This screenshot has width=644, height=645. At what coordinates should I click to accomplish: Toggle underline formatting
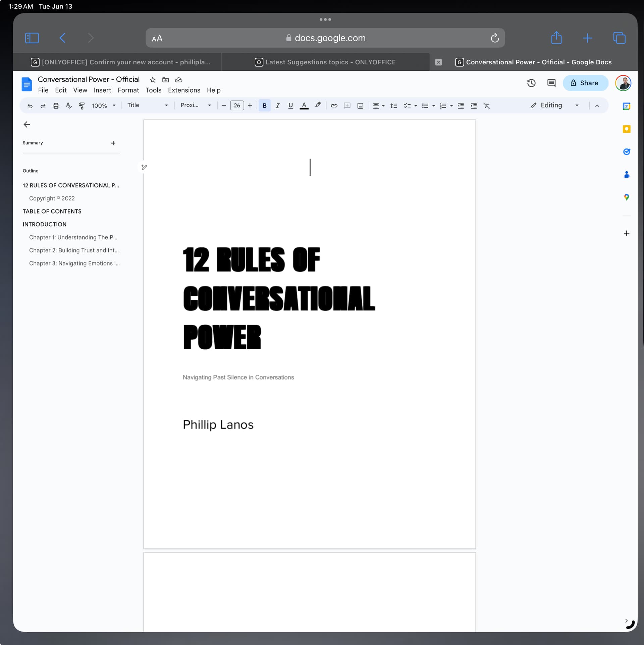(x=290, y=106)
